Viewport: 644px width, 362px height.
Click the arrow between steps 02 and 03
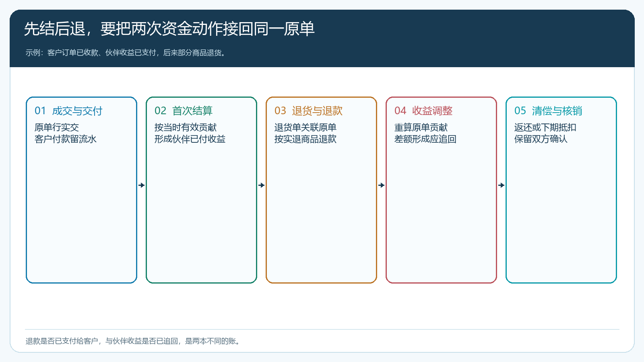tap(262, 185)
